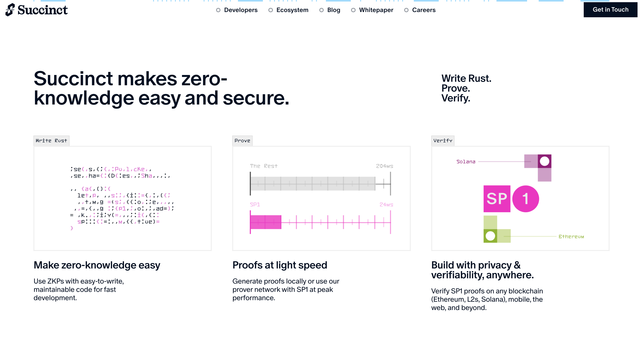Click the purple Solana node icon
Image resolution: width=643 pixels, height=364 pixels.
pyautogui.click(x=544, y=161)
